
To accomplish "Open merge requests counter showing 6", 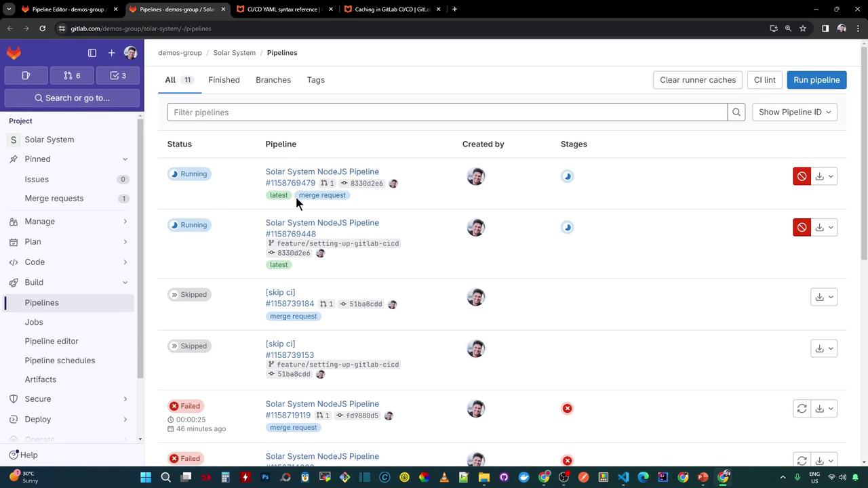I will click(x=72, y=75).
